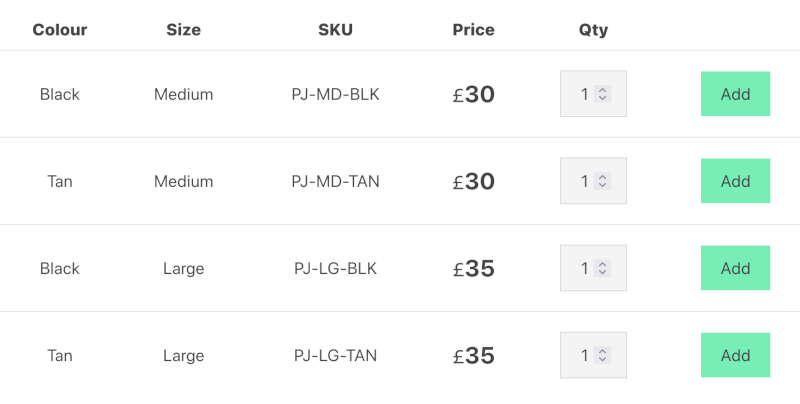Add the Black Medium PJ-MD-BLK item

point(735,94)
